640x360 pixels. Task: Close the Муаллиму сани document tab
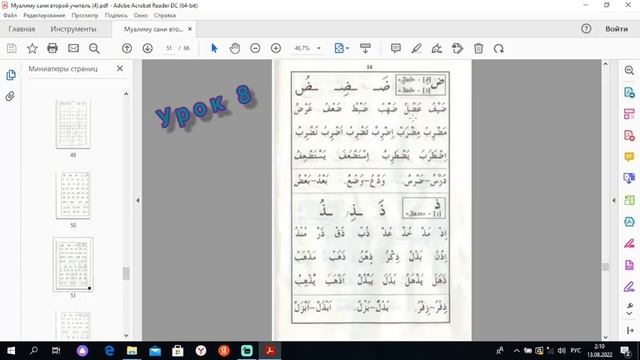tap(190, 29)
